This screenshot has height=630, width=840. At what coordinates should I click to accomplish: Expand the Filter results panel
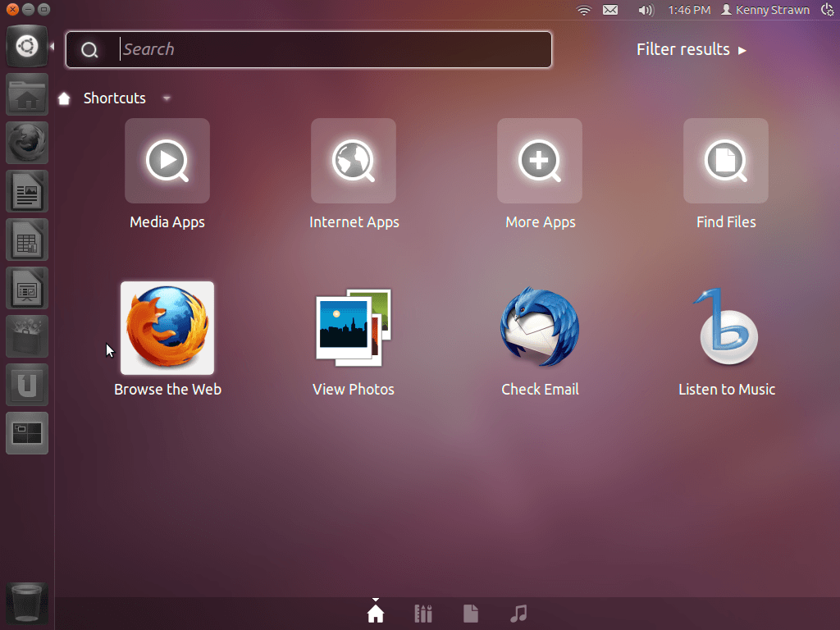pos(691,49)
